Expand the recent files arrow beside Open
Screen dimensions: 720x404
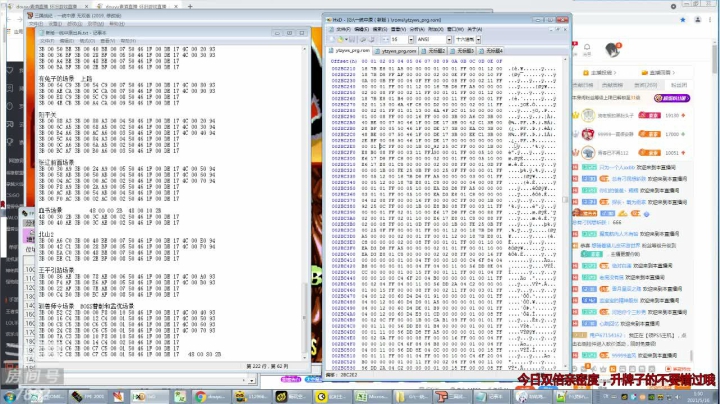(346, 39)
